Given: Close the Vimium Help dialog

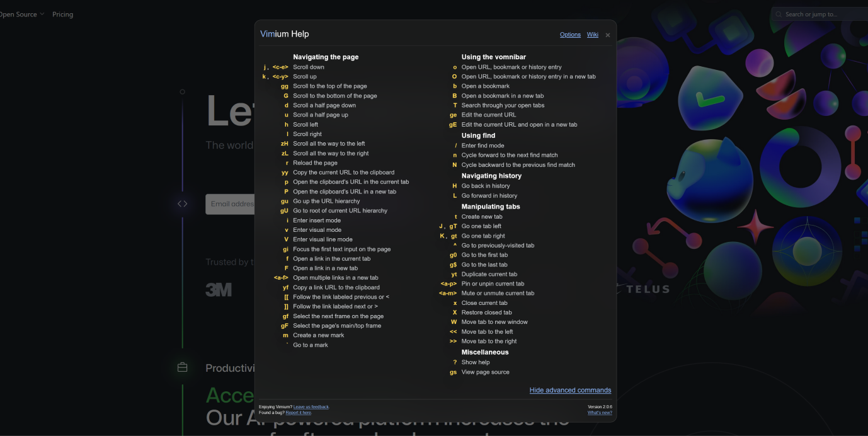Looking at the screenshot, I should pos(607,35).
